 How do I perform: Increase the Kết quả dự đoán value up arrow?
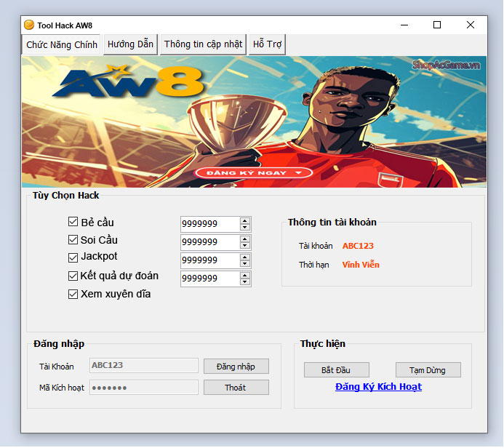click(245, 275)
